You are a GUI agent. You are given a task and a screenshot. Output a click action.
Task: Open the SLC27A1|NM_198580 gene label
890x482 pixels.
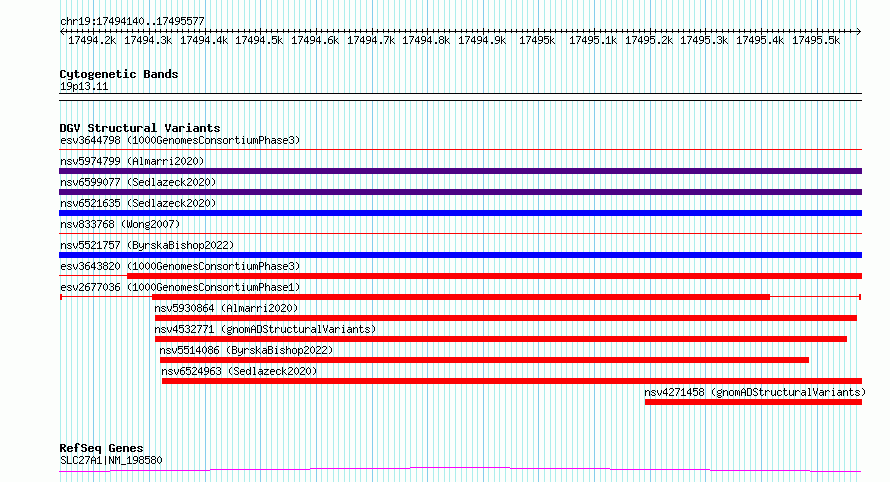coord(111,460)
